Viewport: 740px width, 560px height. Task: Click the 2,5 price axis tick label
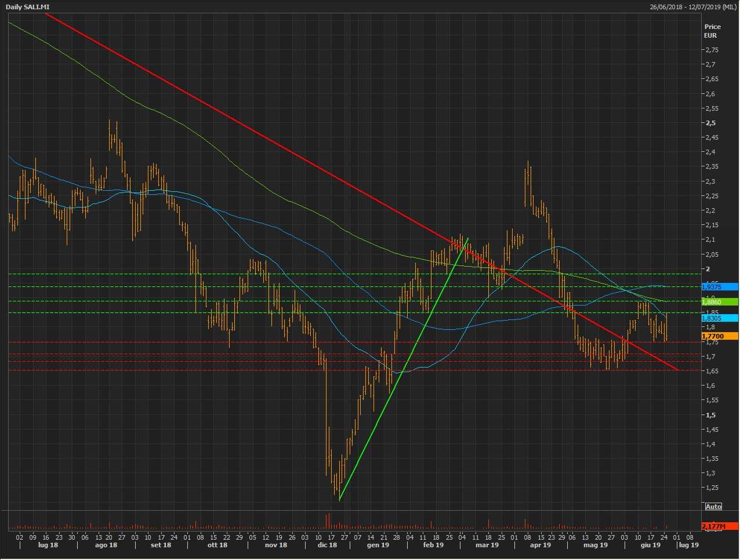pos(710,123)
